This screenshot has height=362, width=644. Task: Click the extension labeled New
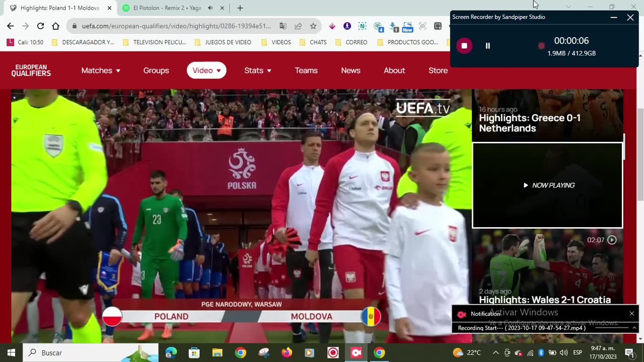[408, 27]
